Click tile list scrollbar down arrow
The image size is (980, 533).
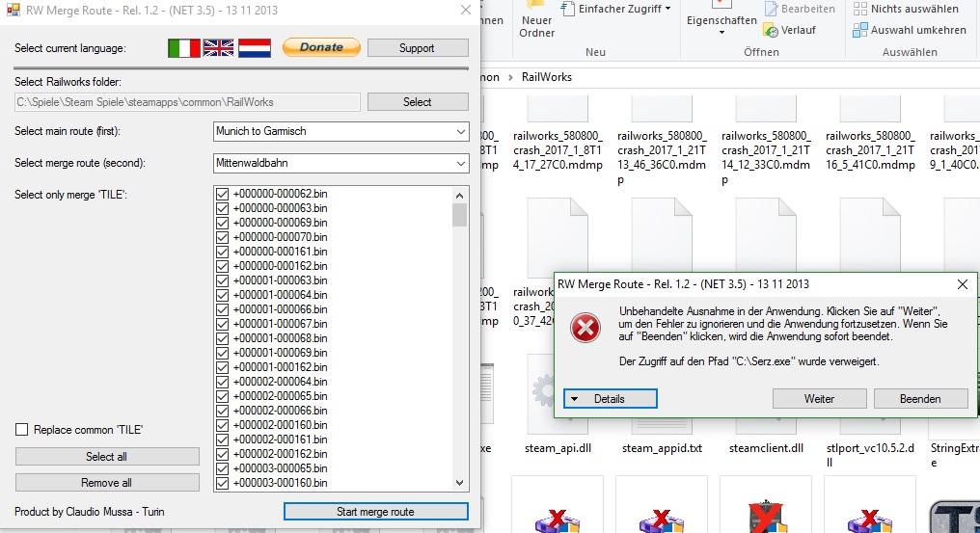(459, 482)
